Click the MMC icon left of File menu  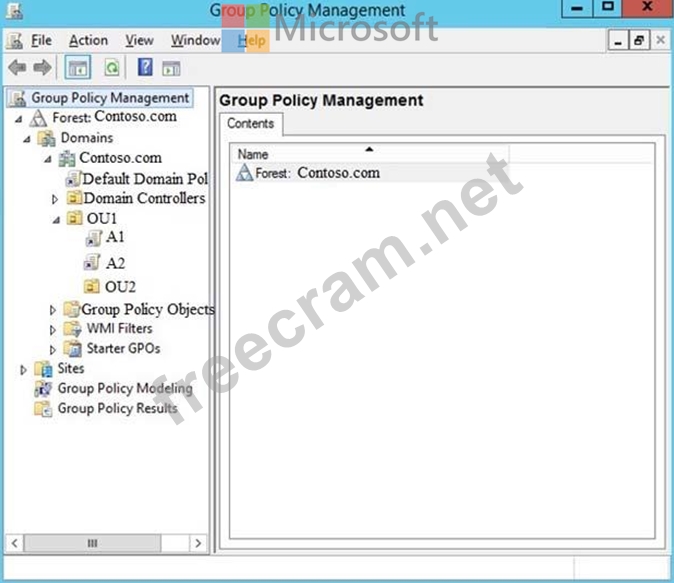tap(15, 40)
